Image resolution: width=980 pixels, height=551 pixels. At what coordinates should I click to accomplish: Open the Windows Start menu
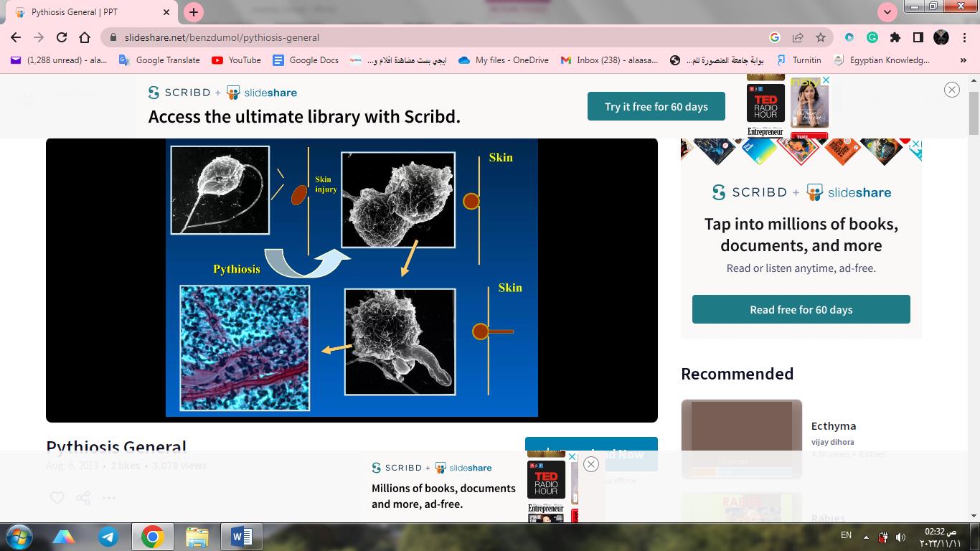click(19, 537)
